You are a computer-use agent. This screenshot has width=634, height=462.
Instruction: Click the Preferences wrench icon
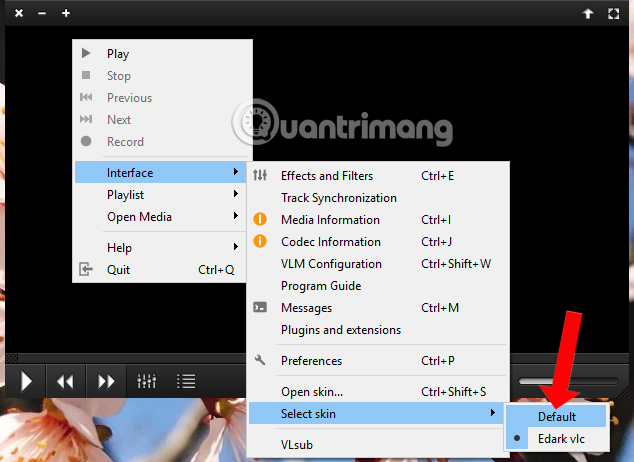(260, 360)
